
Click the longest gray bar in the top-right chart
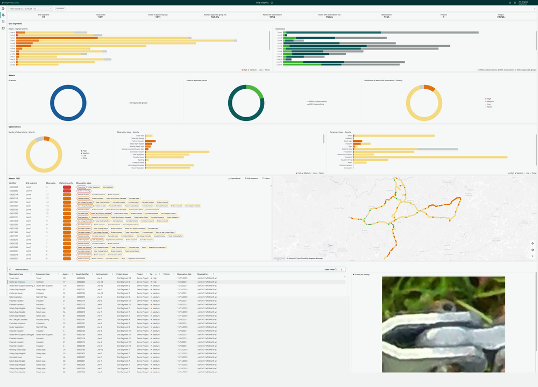tap(430, 32)
